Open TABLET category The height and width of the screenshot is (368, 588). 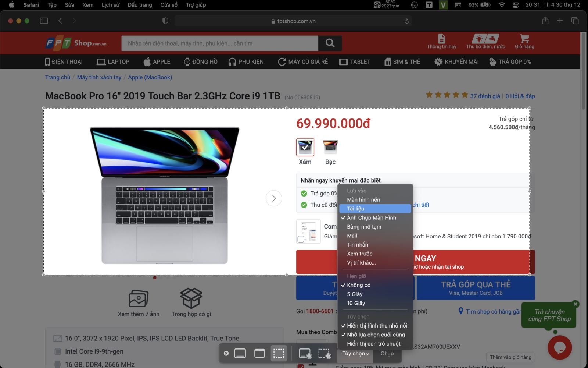tap(355, 62)
